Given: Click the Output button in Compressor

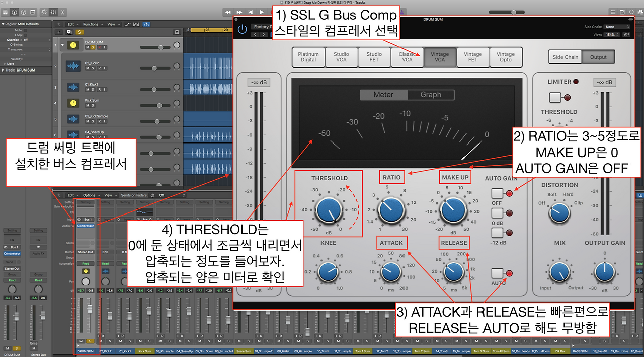Looking at the screenshot, I should [x=598, y=57].
